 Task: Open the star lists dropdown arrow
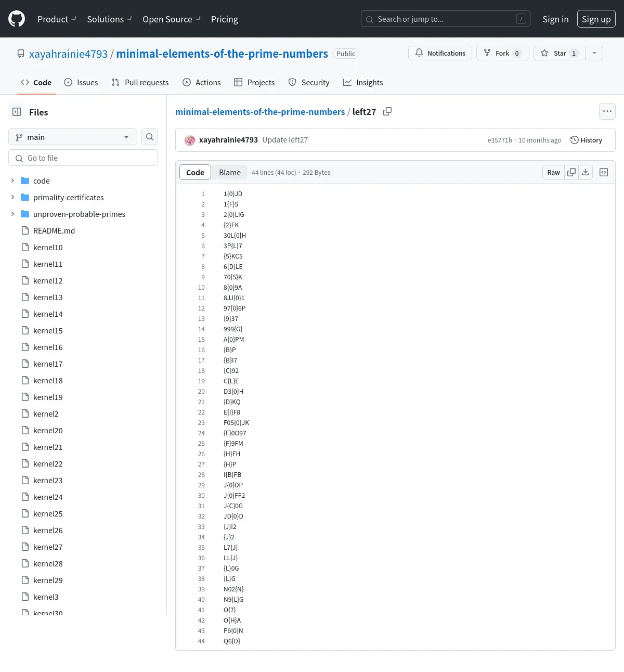594,53
